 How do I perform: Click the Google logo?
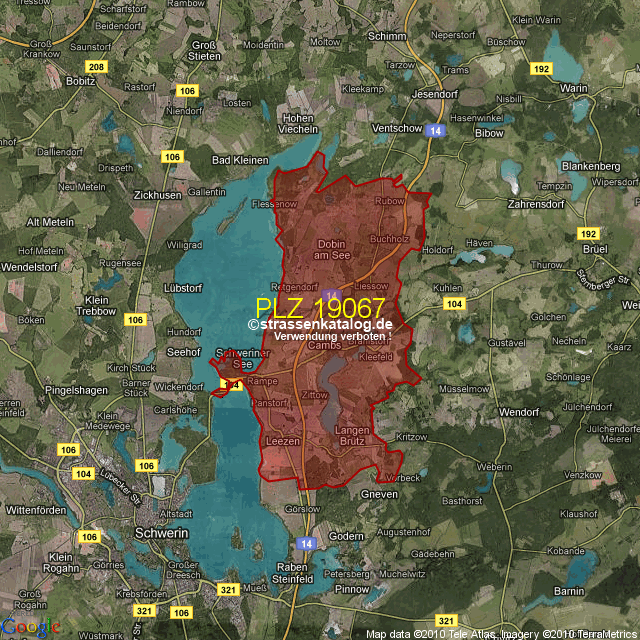pyautogui.click(x=30, y=627)
